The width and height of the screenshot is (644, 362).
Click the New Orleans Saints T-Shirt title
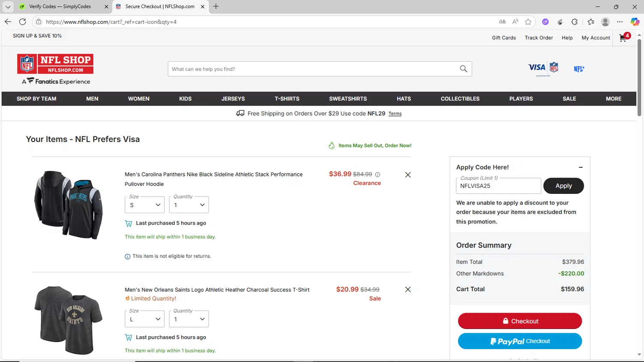[x=217, y=290]
